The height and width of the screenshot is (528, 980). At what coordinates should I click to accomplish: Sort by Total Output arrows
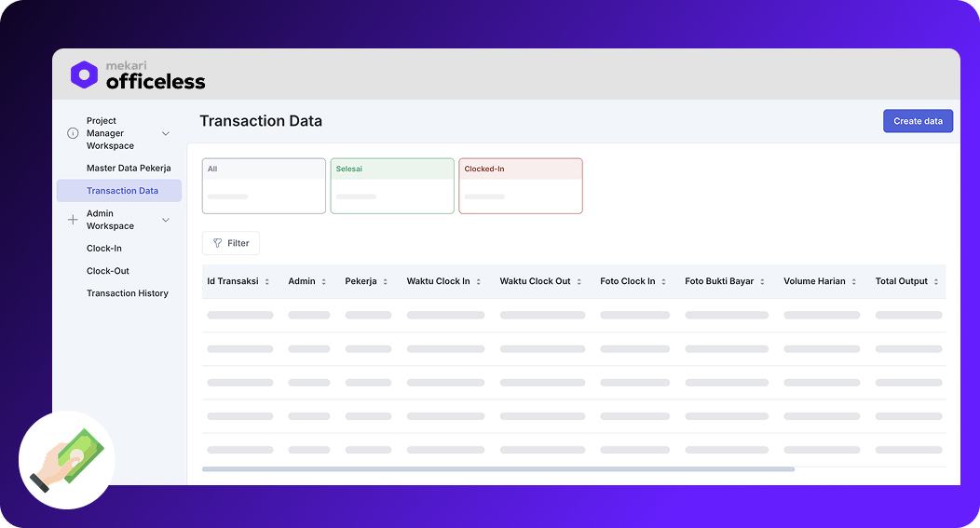935,282
